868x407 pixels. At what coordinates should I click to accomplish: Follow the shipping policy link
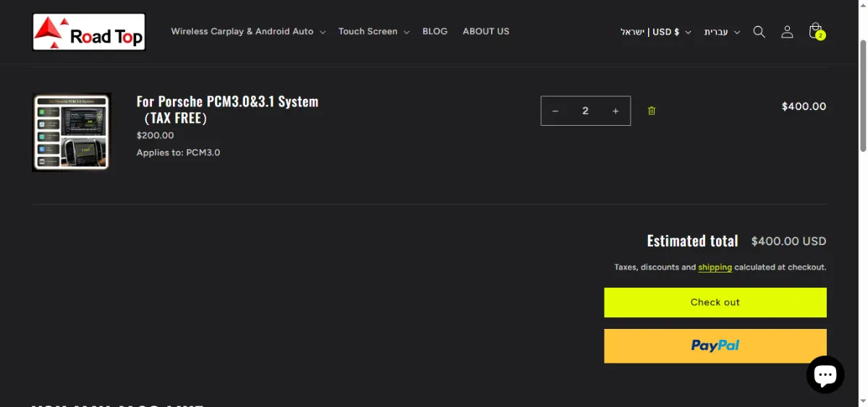pos(715,267)
